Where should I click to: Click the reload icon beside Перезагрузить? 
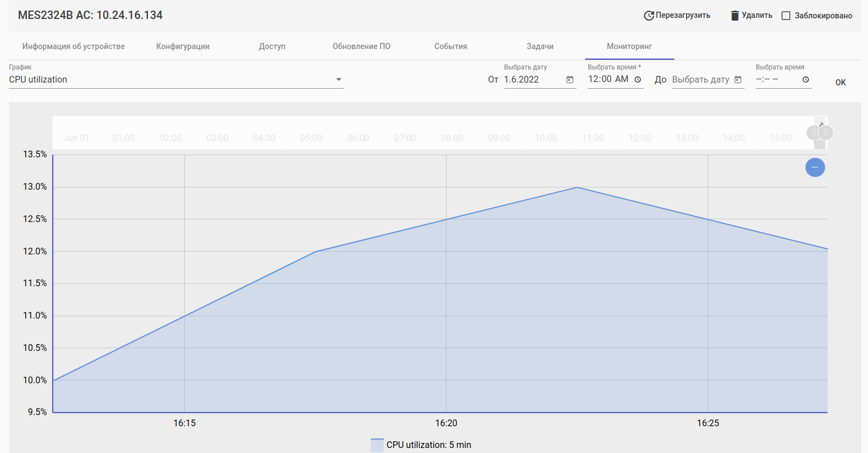649,16
